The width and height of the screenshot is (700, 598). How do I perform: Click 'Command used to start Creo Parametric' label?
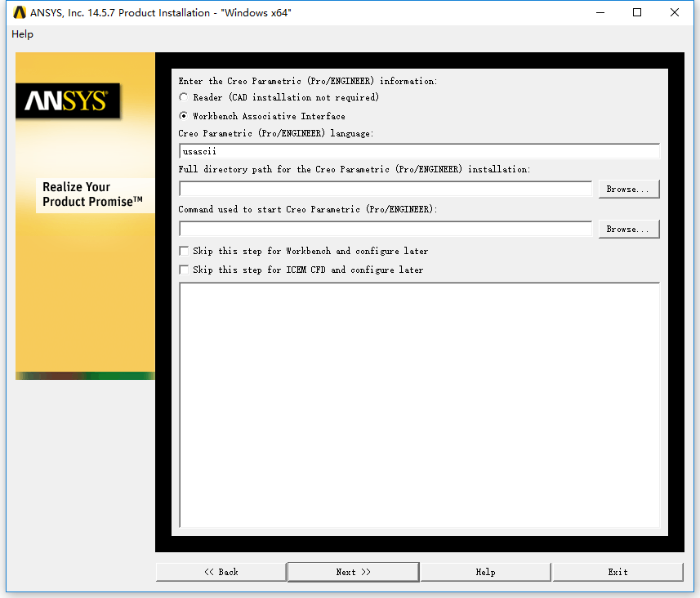(308, 209)
